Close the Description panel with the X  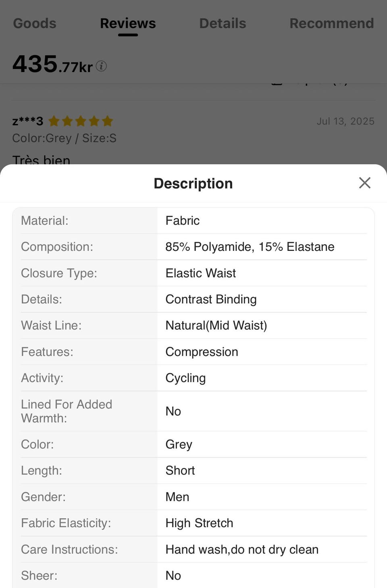coord(364,183)
